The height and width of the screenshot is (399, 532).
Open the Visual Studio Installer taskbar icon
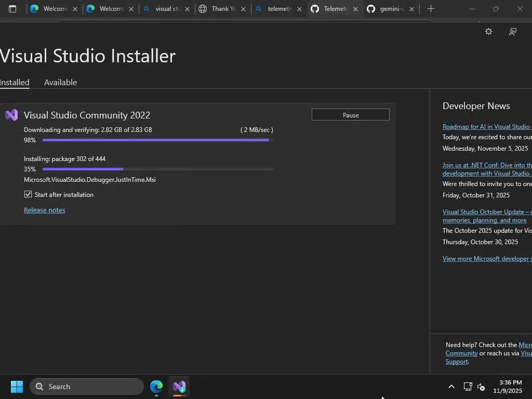[x=179, y=387]
